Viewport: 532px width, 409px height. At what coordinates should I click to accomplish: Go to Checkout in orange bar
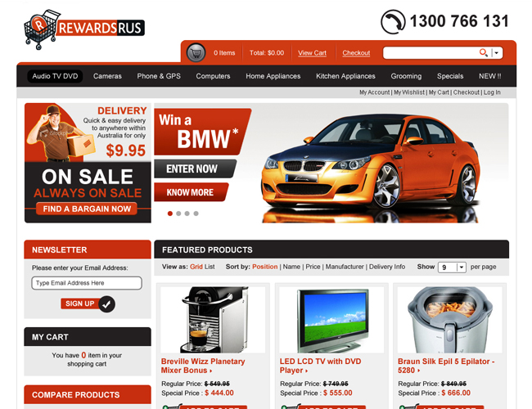pos(356,53)
